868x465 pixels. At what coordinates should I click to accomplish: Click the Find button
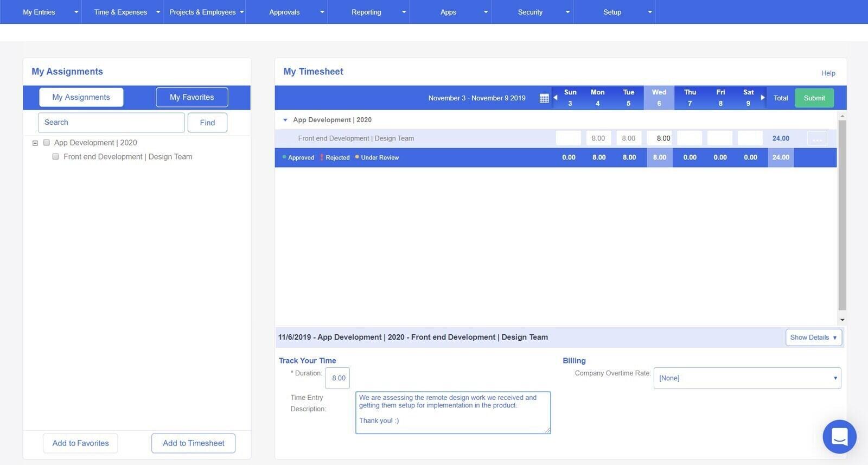coord(207,123)
